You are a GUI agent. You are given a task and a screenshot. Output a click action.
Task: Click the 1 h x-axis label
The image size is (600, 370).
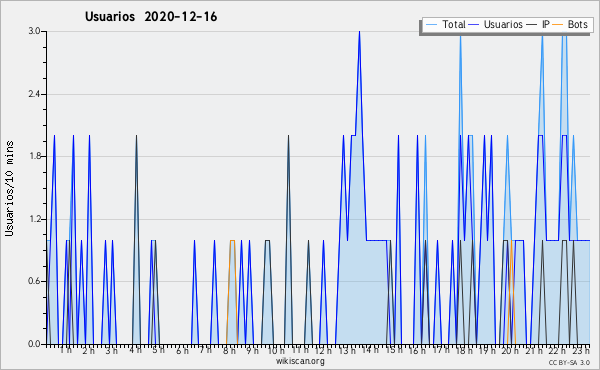[x=65, y=350]
